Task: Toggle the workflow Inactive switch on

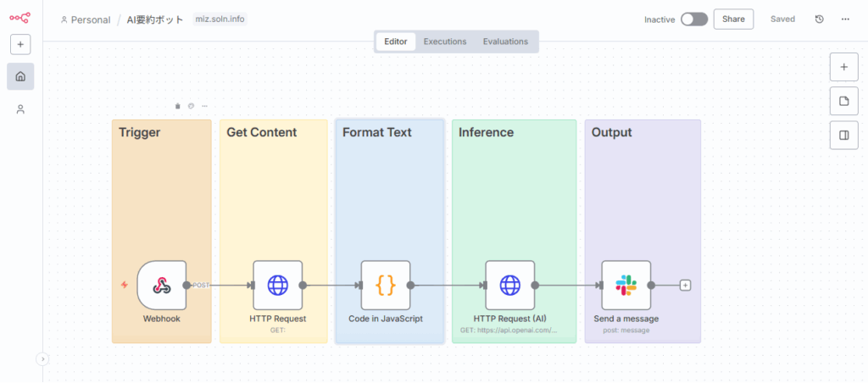Action: click(693, 19)
